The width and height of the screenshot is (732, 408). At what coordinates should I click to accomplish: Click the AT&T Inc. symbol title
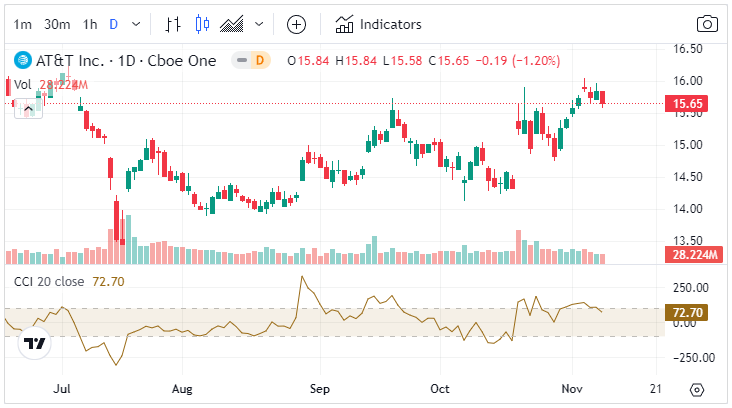126,61
